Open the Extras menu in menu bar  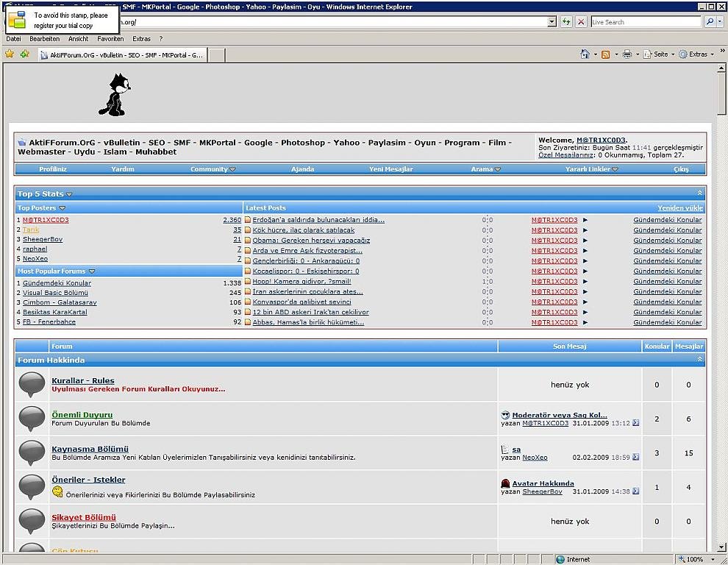click(x=142, y=39)
